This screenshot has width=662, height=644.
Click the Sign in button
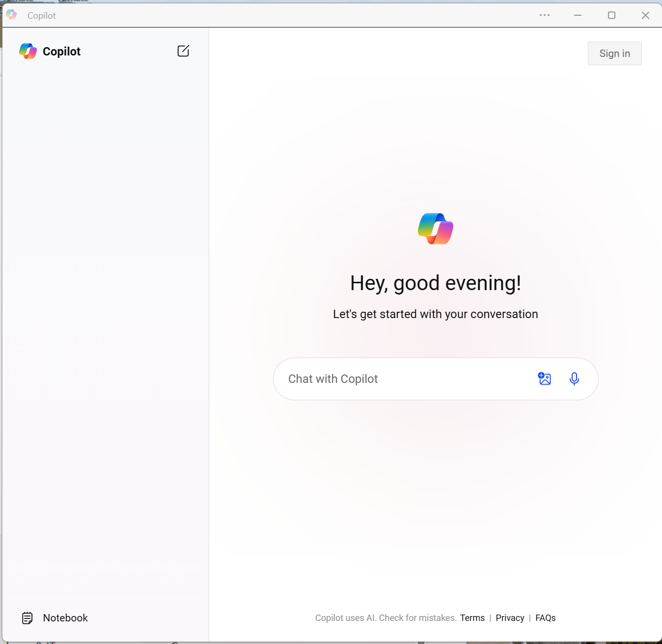[x=615, y=54]
